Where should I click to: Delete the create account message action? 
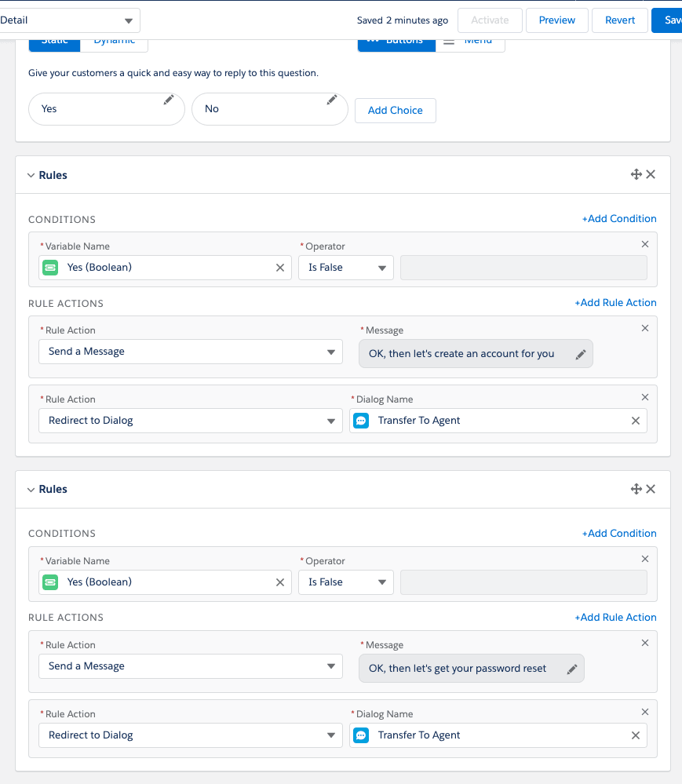click(x=645, y=328)
